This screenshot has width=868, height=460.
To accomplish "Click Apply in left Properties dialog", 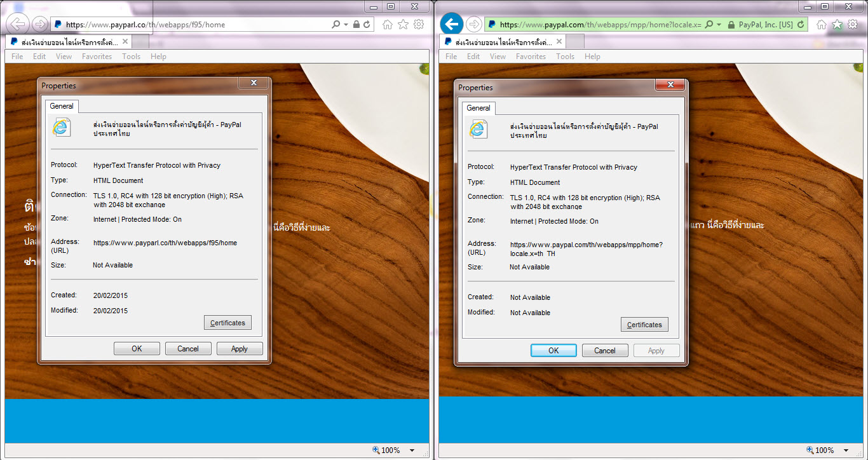I will tap(240, 349).
